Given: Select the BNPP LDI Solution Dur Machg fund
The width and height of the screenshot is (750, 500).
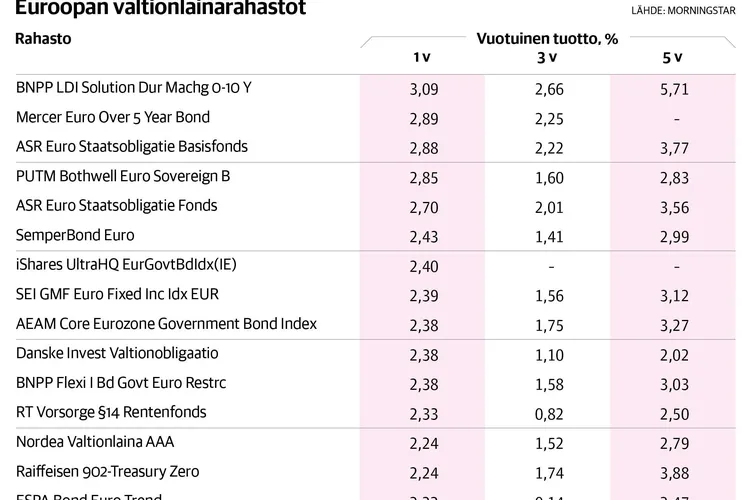Looking at the screenshot, I should tap(134, 87).
